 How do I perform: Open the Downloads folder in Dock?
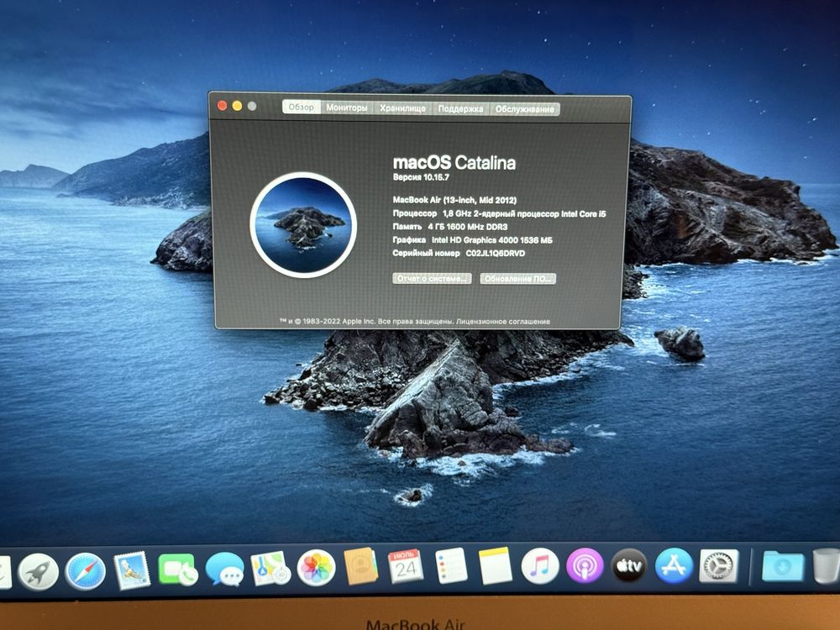[x=783, y=566]
